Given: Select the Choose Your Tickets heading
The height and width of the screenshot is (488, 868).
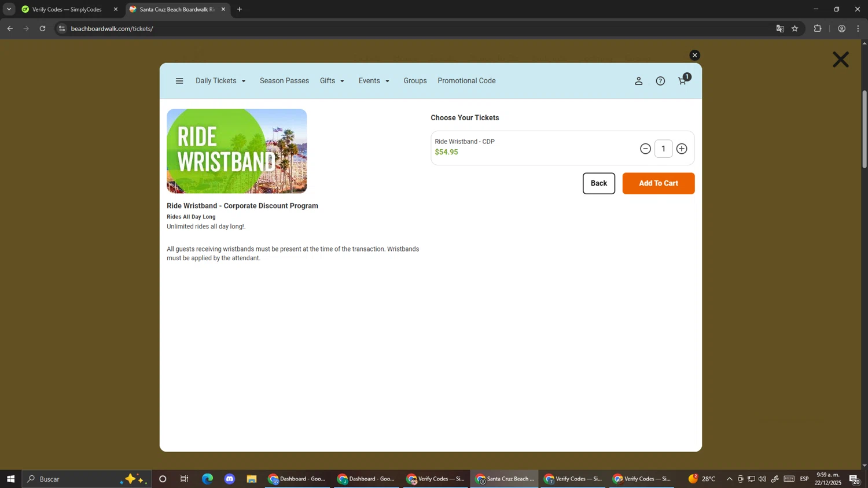Looking at the screenshot, I should [465, 118].
